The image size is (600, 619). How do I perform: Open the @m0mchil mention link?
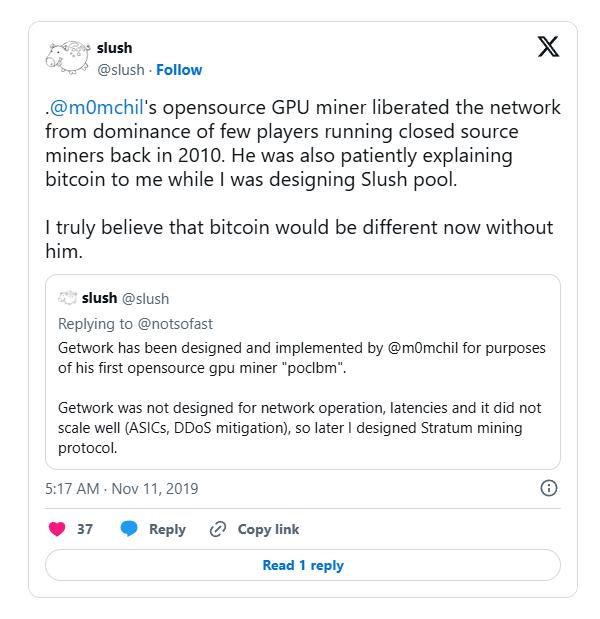pyautogui.click(x=96, y=107)
